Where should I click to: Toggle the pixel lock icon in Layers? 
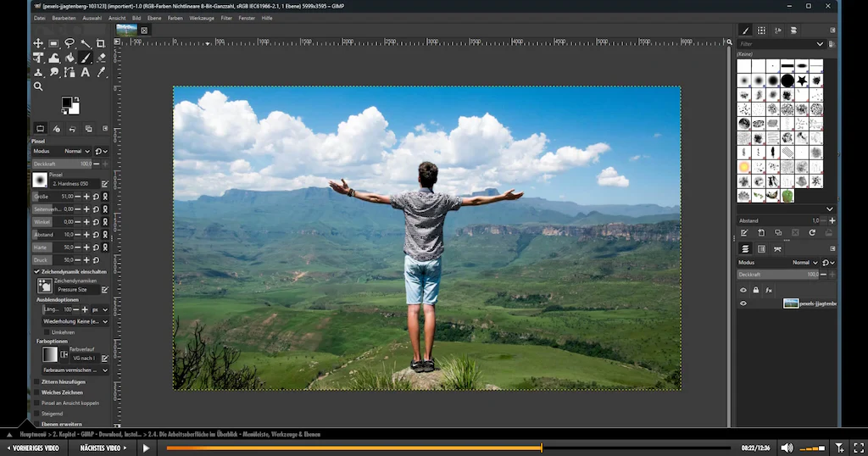click(x=755, y=290)
